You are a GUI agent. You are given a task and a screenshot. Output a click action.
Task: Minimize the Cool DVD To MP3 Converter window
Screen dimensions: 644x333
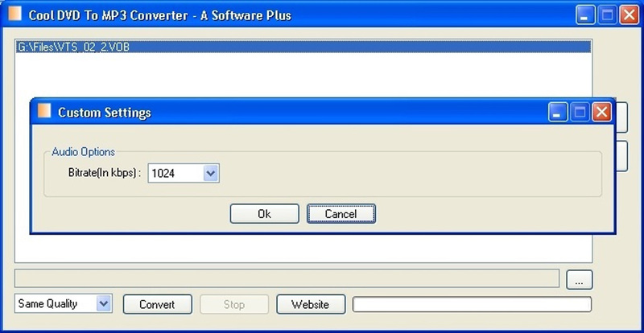[x=585, y=15]
